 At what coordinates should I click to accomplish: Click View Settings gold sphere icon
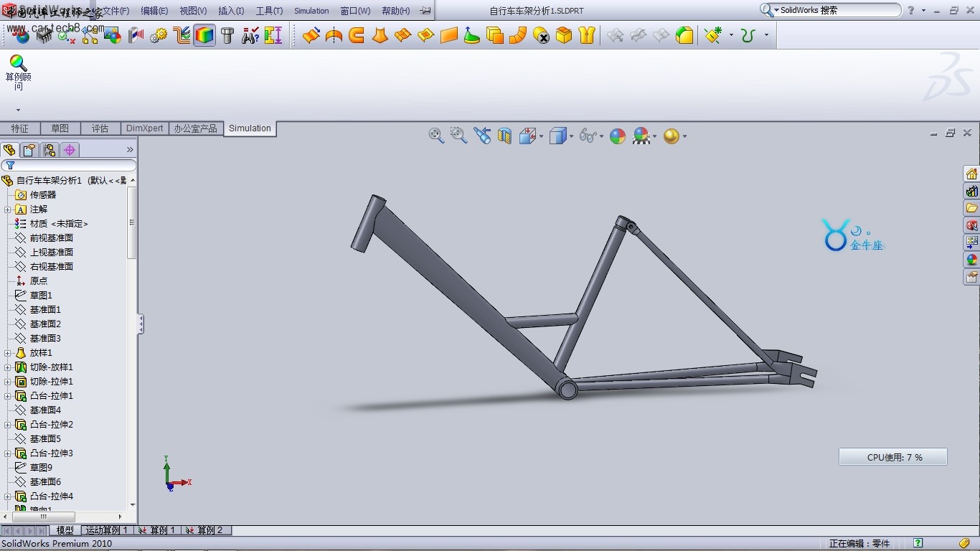(672, 136)
